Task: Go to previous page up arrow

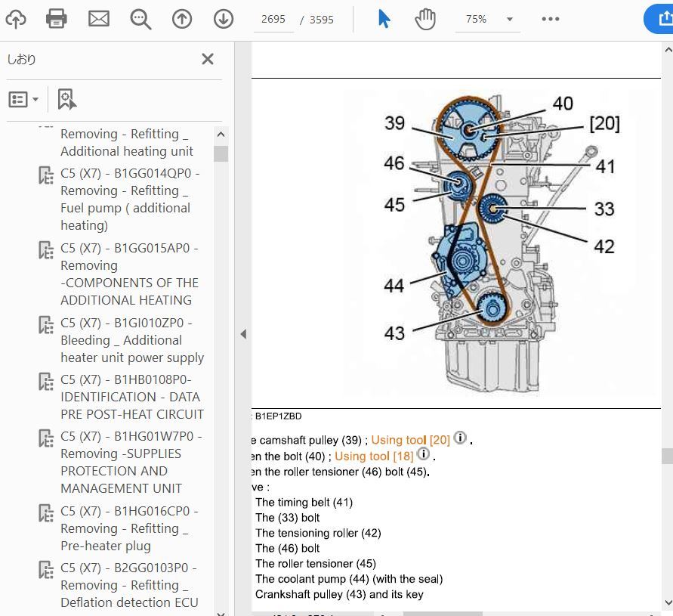Action: [182, 20]
